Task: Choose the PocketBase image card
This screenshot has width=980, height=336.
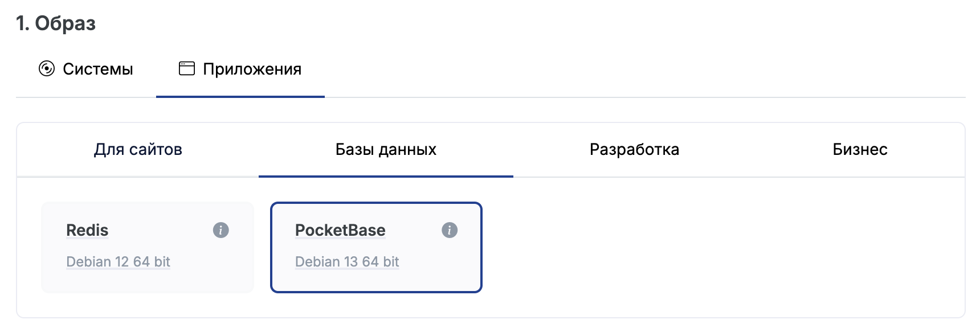Action: coord(376,248)
